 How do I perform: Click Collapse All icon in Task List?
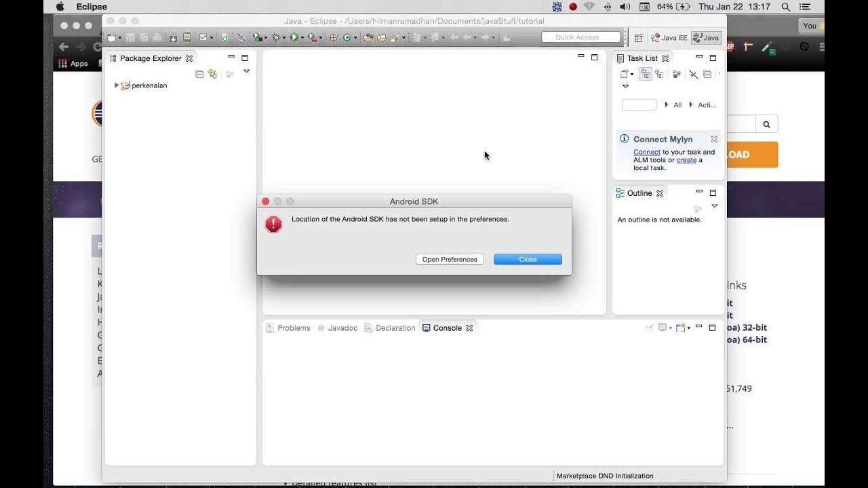707,75
